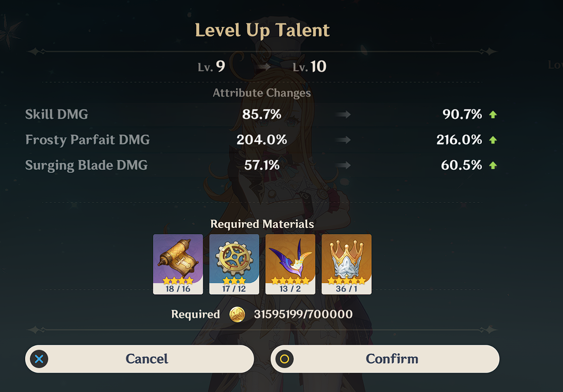Click the Skill DMG attribute row label
This screenshot has width=563, height=392.
tap(56, 115)
